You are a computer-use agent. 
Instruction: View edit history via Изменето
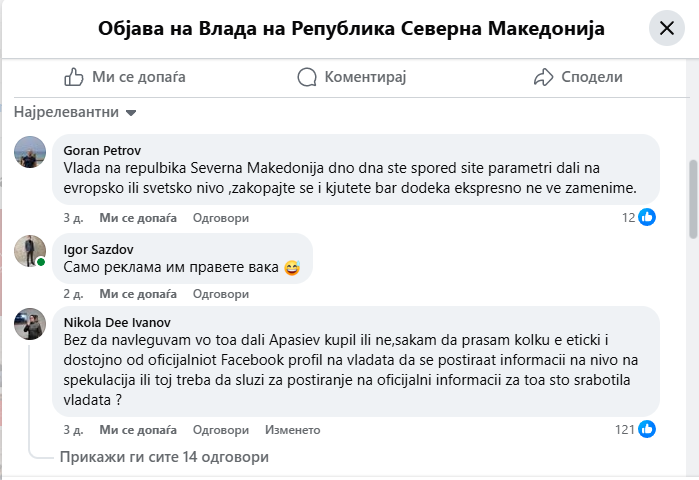click(292, 429)
